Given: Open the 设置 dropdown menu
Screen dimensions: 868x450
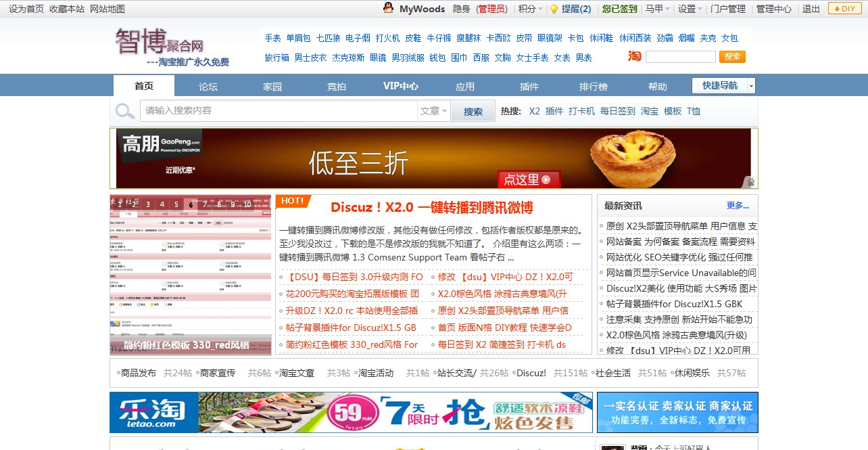Looking at the screenshot, I should [690, 9].
